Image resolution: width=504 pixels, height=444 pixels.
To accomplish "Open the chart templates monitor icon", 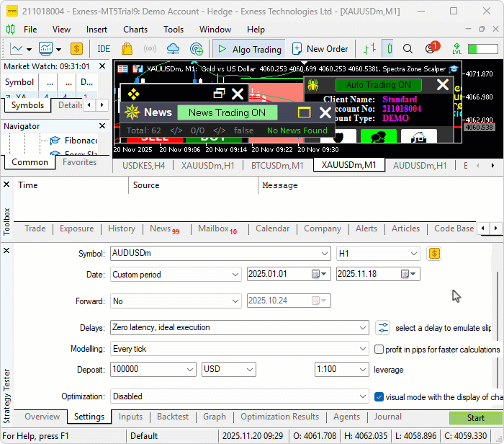I will [45, 49].
